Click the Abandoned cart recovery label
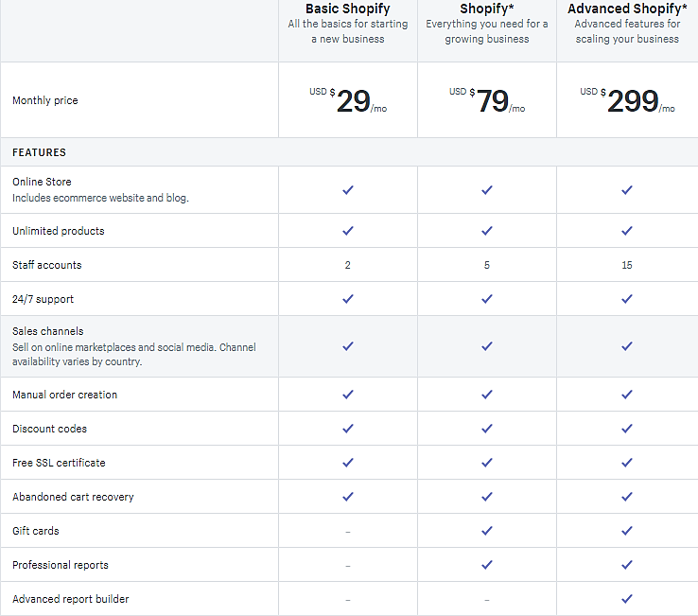The width and height of the screenshot is (698, 616). (x=73, y=497)
